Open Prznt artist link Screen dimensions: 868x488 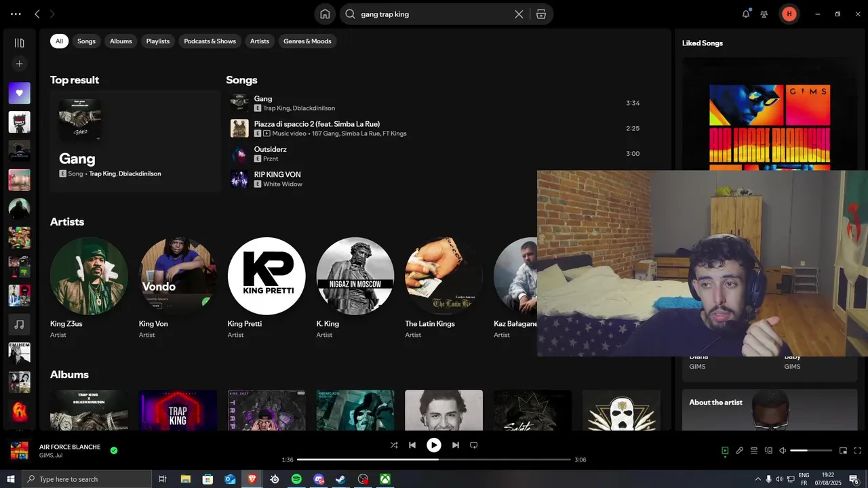tap(271, 159)
